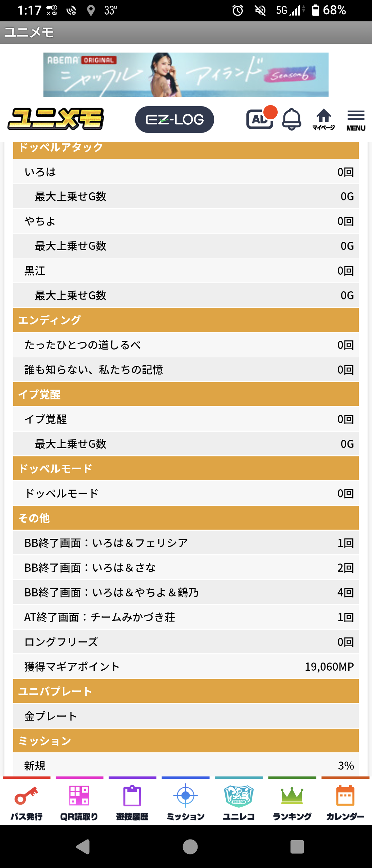This screenshot has width=372, height=868.
Task: Tap the notification bell icon
Action: pyautogui.click(x=292, y=119)
